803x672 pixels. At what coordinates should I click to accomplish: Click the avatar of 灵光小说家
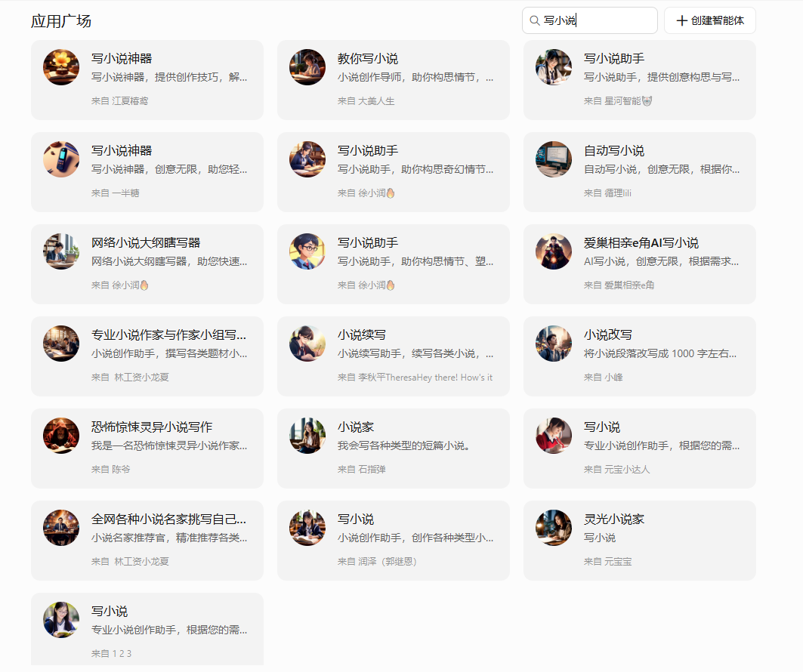(x=554, y=528)
